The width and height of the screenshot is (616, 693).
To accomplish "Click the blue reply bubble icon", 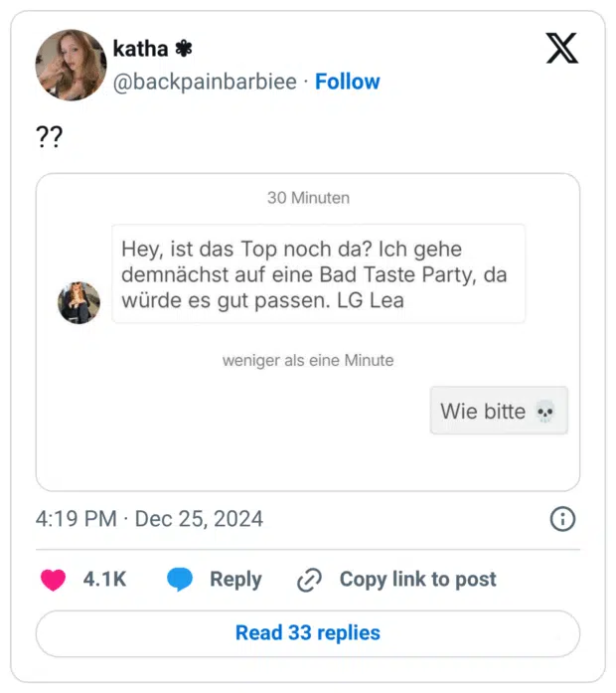I will point(180,580).
